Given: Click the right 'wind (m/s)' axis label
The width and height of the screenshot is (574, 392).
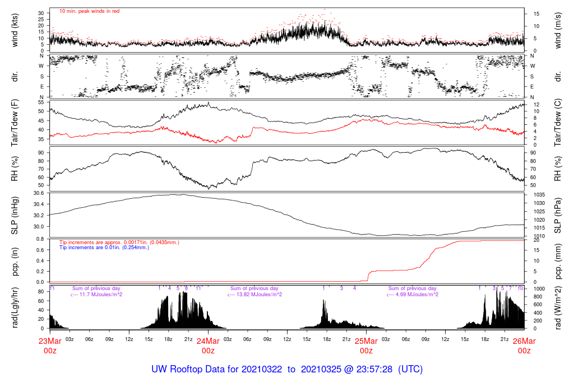Looking at the screenshot, I should click(558, 30).
